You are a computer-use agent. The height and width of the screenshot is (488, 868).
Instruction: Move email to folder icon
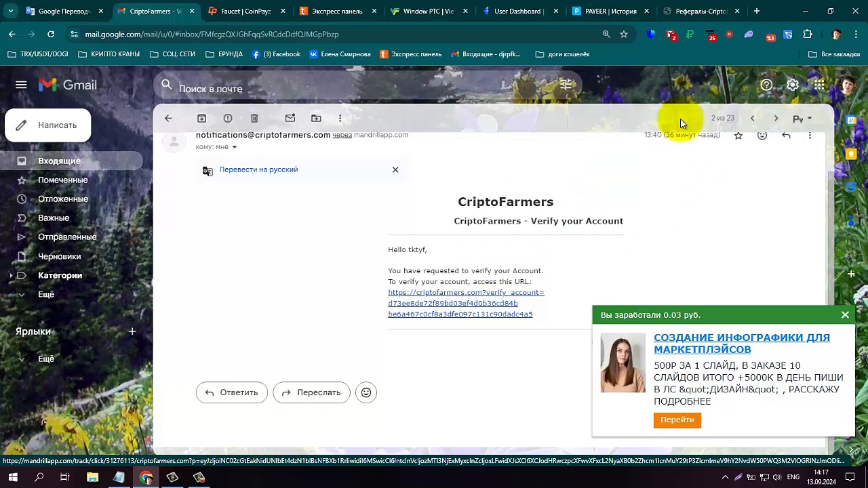(316, 118)
